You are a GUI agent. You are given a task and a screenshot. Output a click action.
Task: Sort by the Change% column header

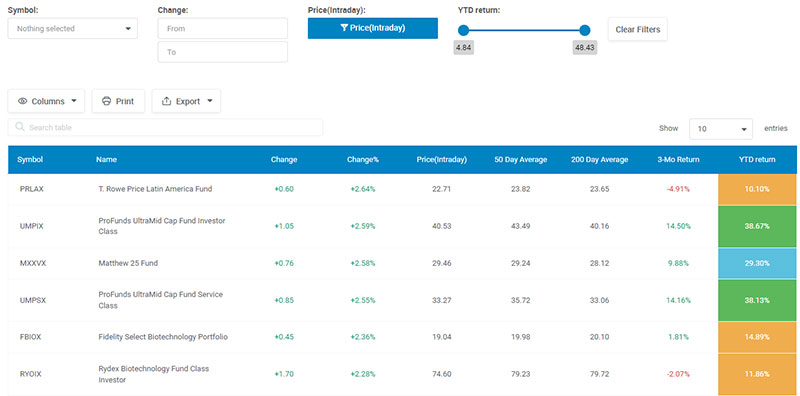point(362,160)
